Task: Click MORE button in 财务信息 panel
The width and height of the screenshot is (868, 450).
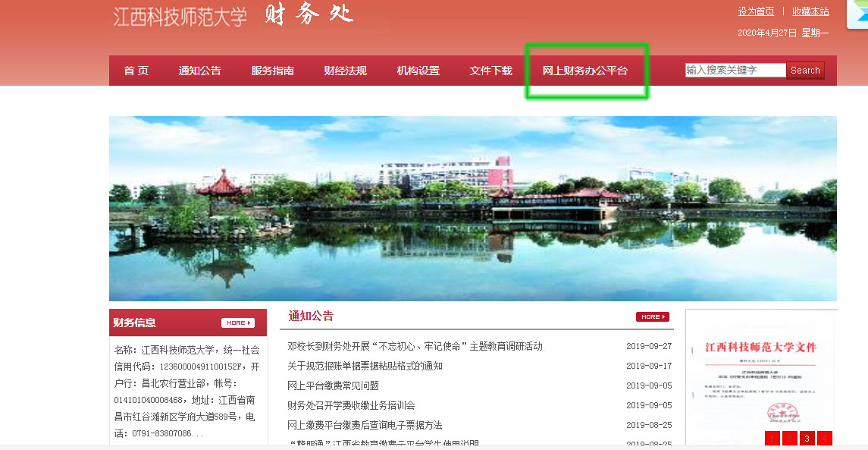Action: pos(238,323)
